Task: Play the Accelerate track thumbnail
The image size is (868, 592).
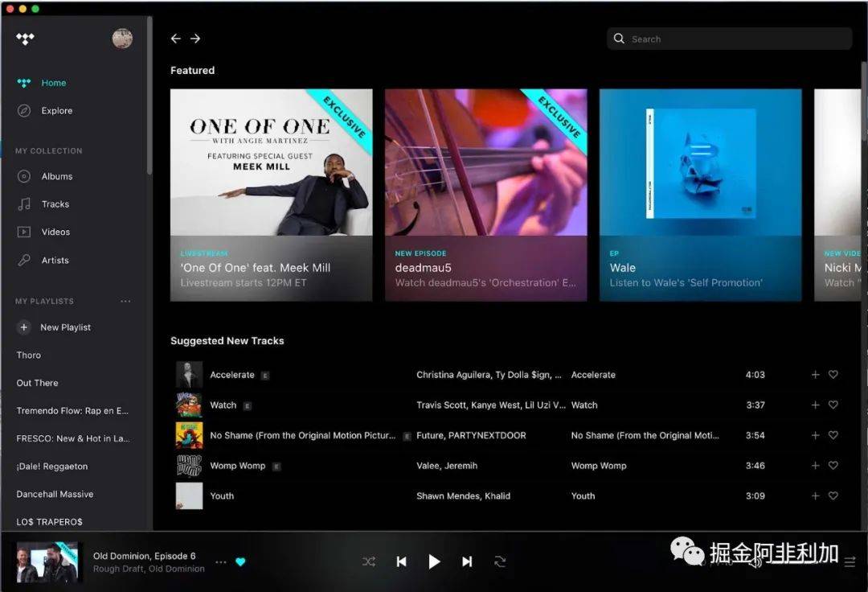Action: (190, 375)
